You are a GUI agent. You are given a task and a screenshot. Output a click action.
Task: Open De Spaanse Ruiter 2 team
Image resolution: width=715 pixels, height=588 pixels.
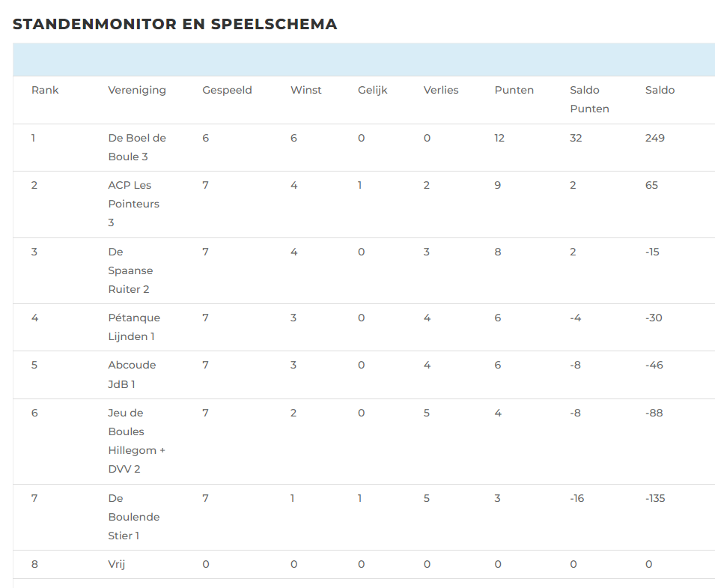point(130,270)
